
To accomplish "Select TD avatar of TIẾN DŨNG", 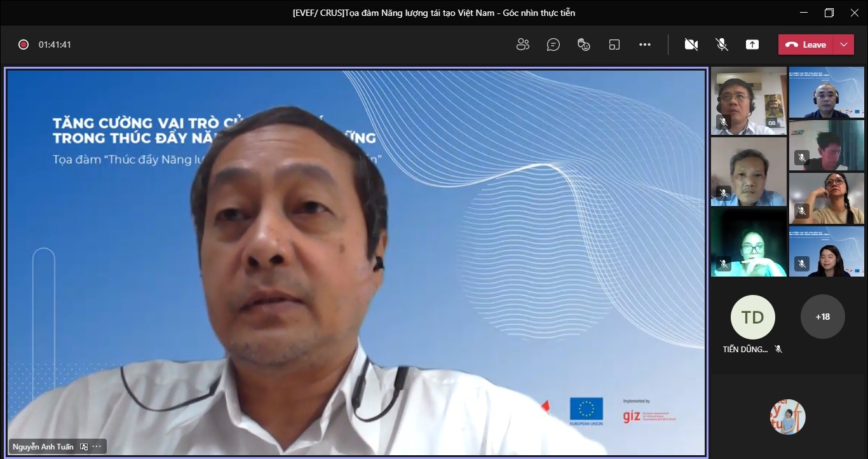I will tap(753, 317).
